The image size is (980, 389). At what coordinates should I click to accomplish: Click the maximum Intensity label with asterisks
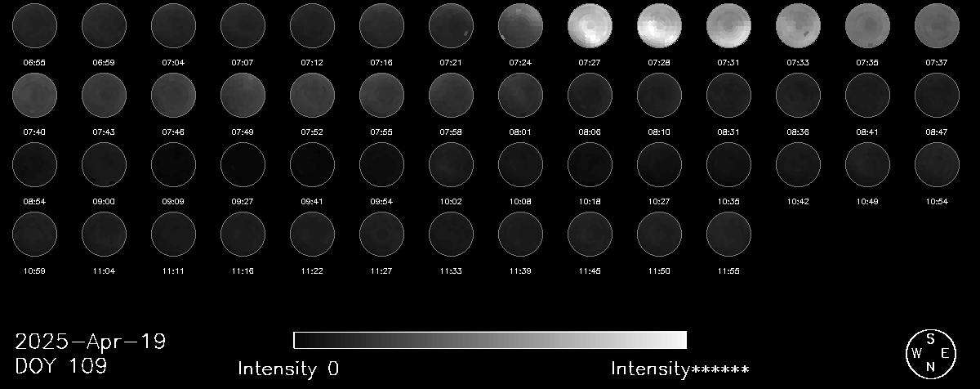(679, 369)
